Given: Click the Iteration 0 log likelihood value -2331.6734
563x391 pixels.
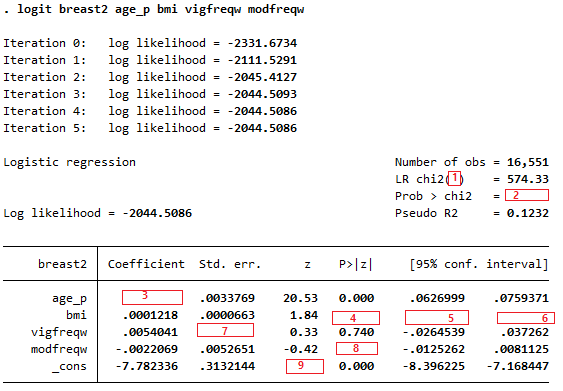Looking at the screenshot, I should pos(262,43).
